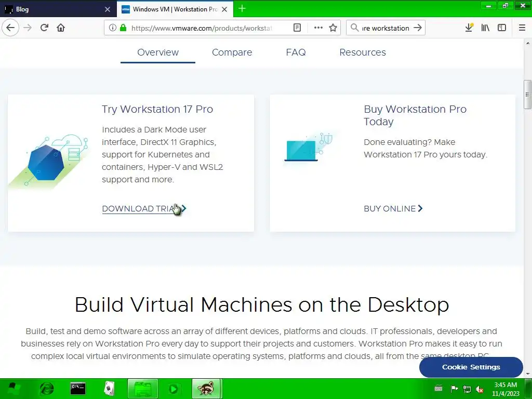Close the Windows VM Workstation Pro tab
532x399 pixels.
click(x=224, y=9)
